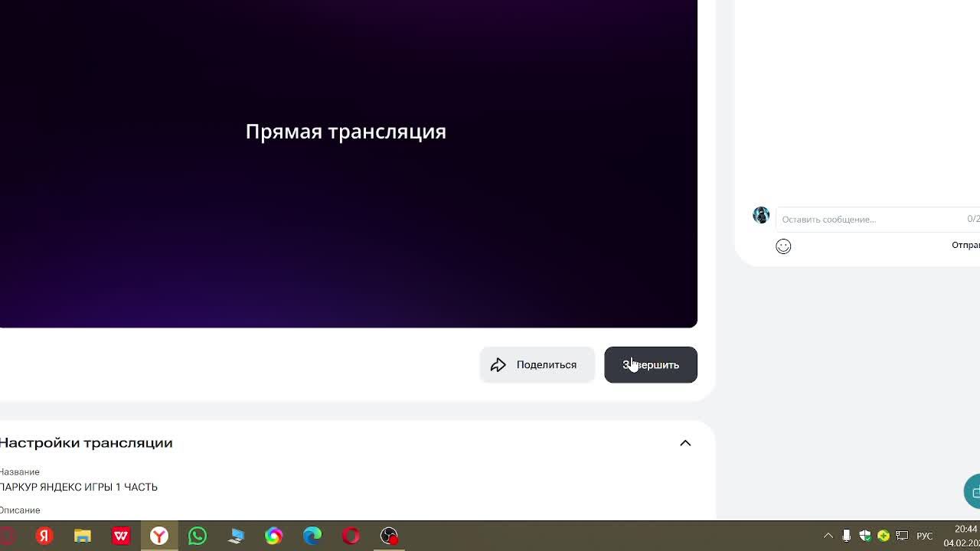This screenshot has width=980, height=551.
Task: Launch Opera browser from the taskbar
Action: click(351, 536)
